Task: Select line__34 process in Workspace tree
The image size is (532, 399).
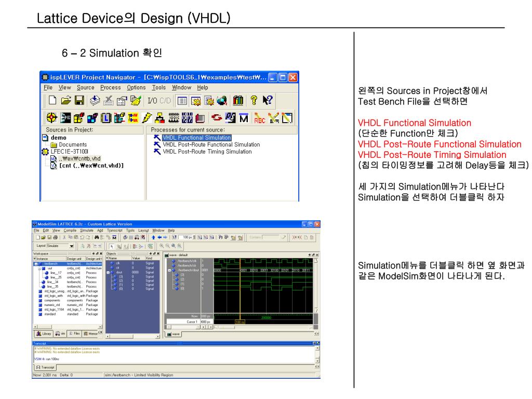Action: 52,282
